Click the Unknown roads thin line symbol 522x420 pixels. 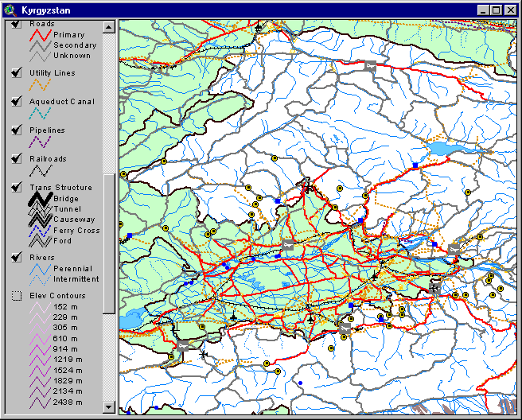pyautogui.click(x=41, y=56)
